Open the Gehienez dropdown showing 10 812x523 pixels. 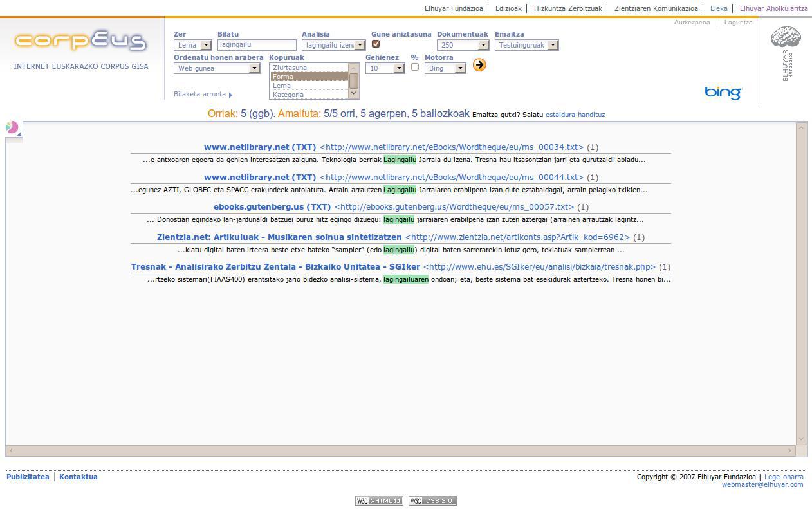click(385, 68)
